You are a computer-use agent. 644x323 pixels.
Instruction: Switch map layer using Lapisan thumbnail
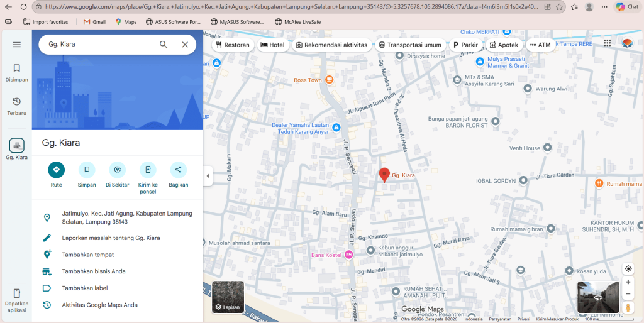228,297
